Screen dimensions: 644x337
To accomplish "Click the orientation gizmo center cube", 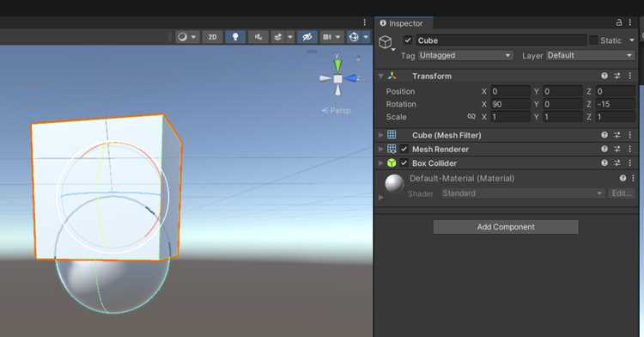I will tap(337, 78).
